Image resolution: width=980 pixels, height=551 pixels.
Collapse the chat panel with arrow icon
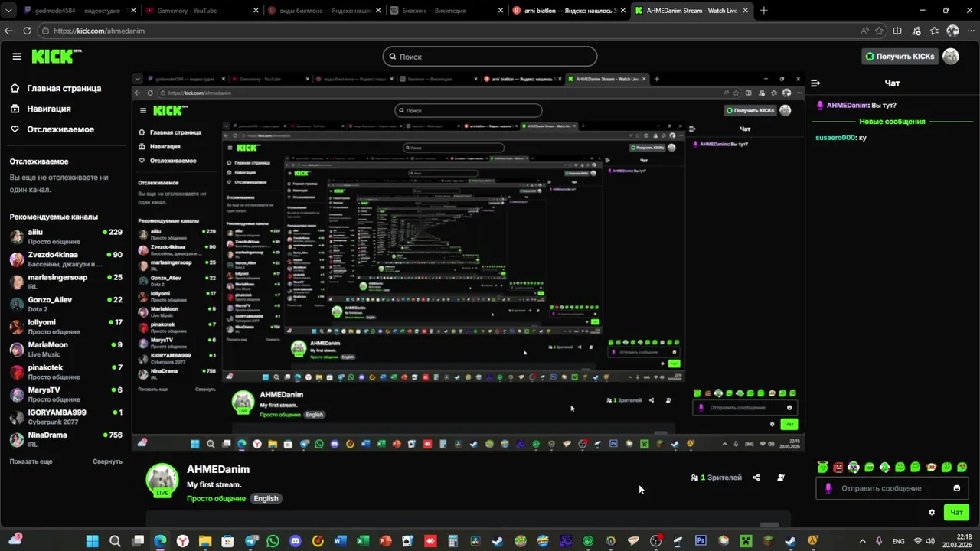tap(815, 83)
